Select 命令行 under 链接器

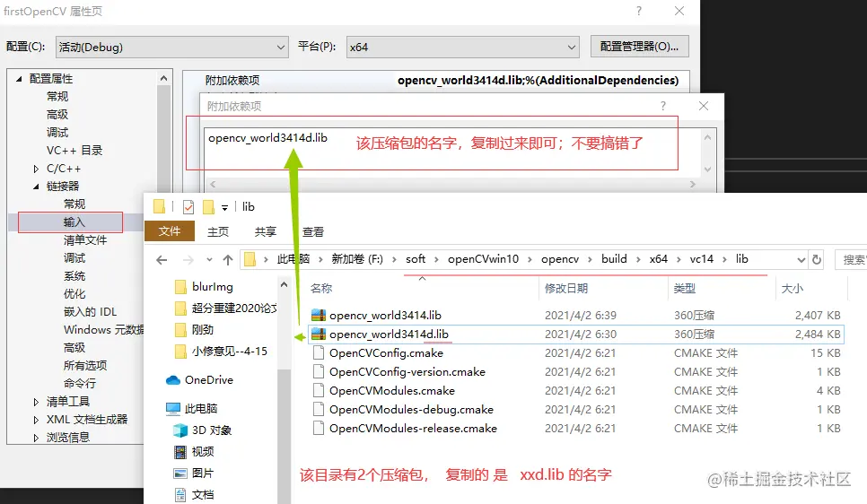point(80,383)
